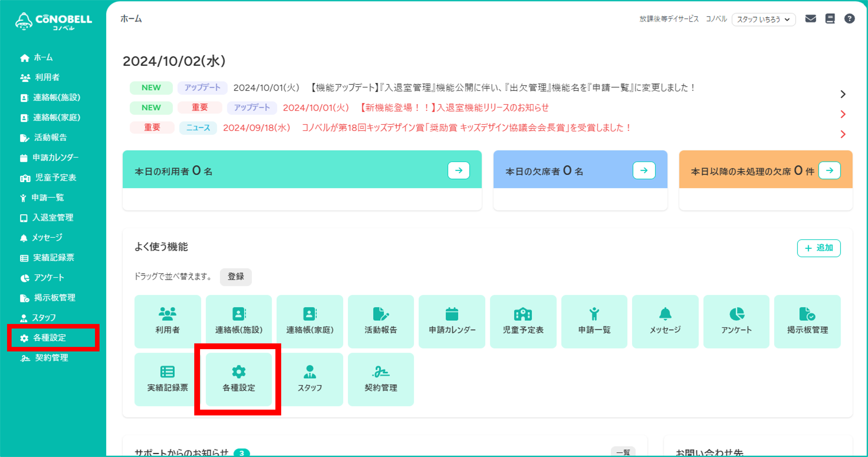
Task: Open the 児童予定表 feature tile
Action: [523, 321]
